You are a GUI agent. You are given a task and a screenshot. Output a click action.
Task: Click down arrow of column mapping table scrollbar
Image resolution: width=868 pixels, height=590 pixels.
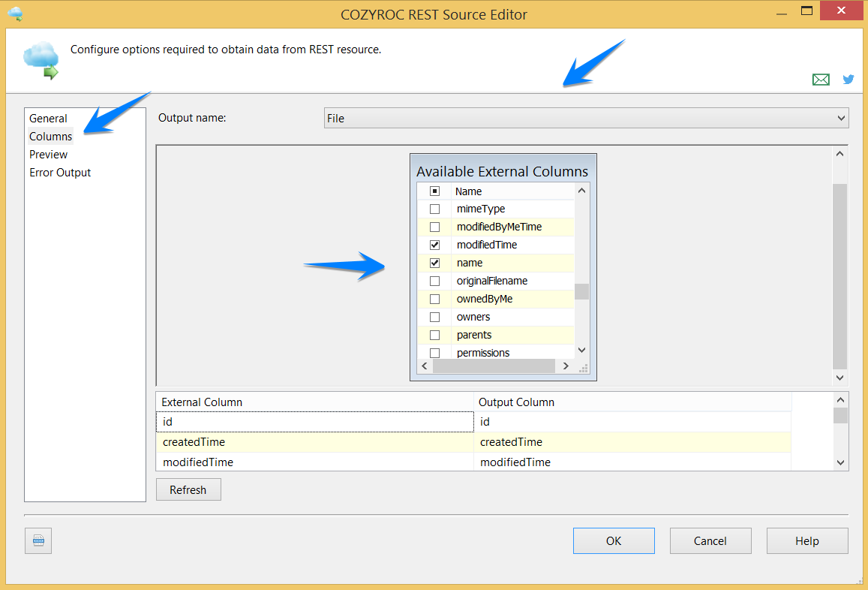pos(840,462)
